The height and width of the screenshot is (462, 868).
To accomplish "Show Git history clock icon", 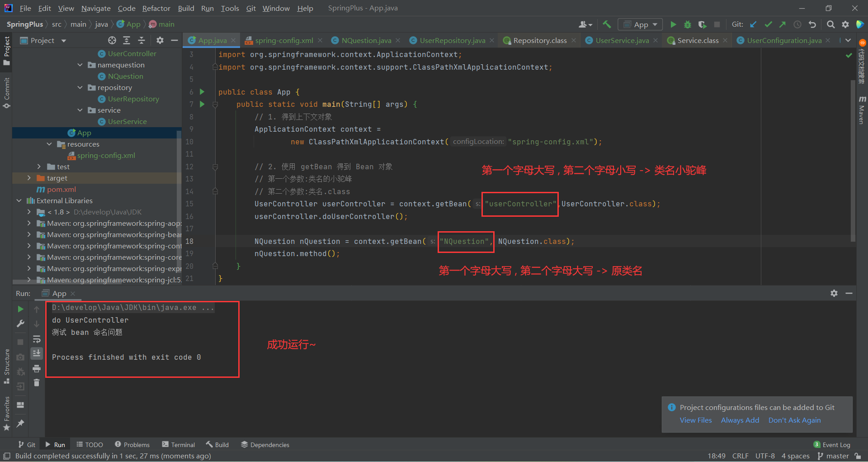I will tap(797, 24).
